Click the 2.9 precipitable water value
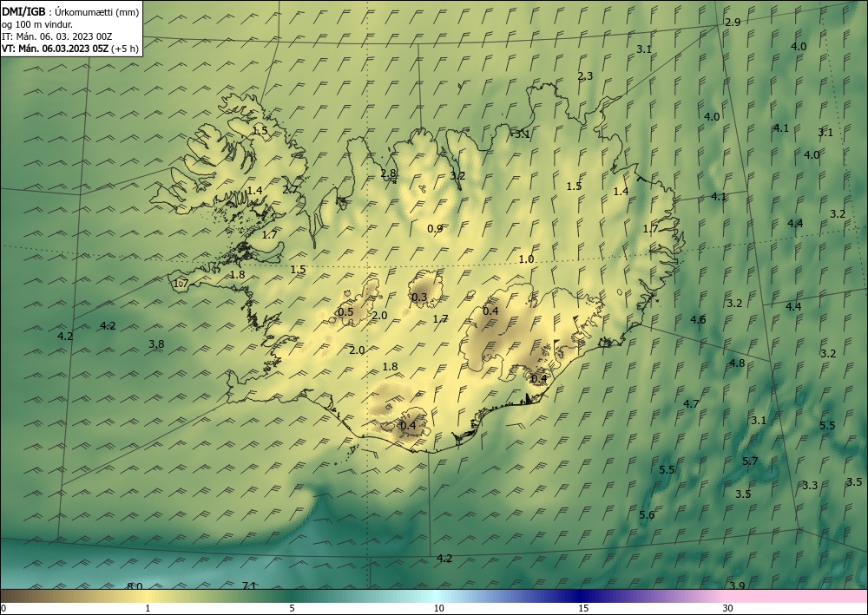Image resolution: width=868 pixels, height=615 pixels. point(733,23)
